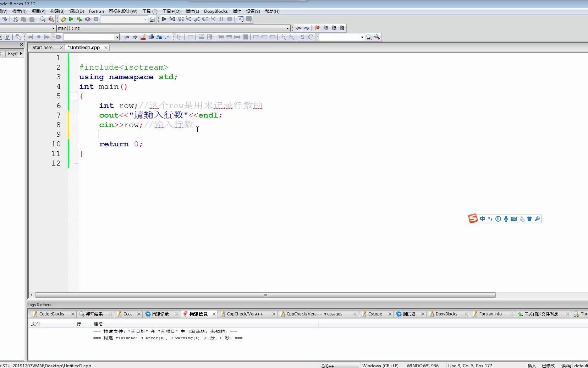The height and width of the screenshot is (368, 588).
Task: Select the Zoom in icon on the editor toolbar
Action: 282,37
